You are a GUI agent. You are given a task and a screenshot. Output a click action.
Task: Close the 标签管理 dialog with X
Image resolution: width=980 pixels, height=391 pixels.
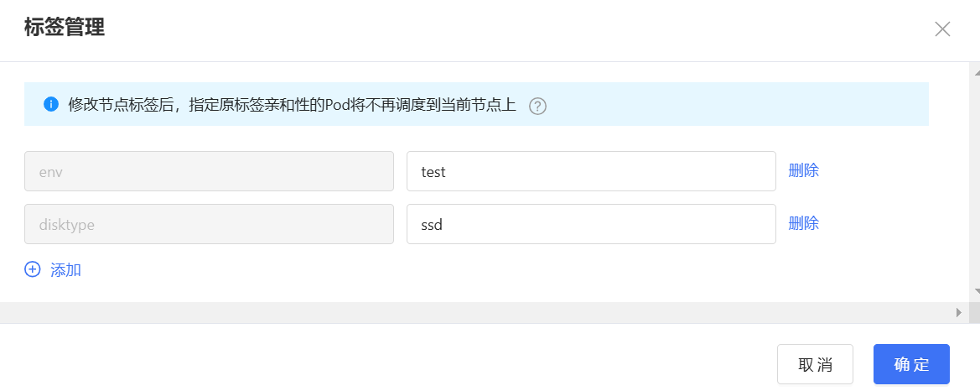click(942, 29)
